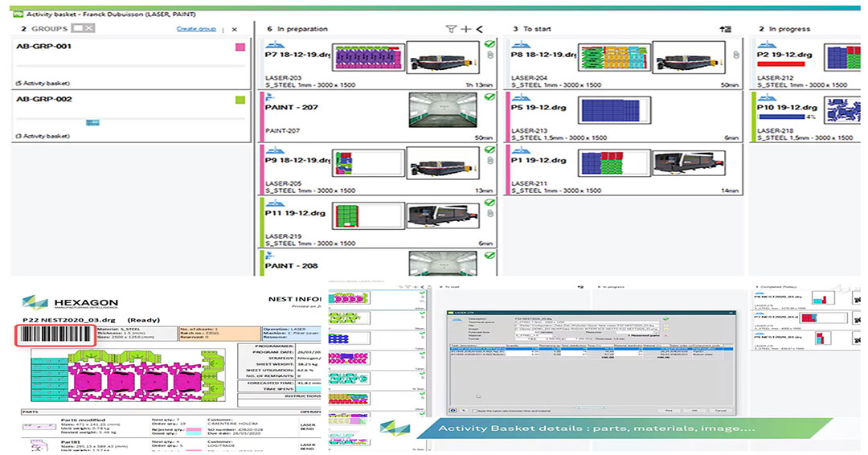Screen dimensions: 868x455
Task: Open the machine image on P9 18-12-19 card
Action: point(443,162)
